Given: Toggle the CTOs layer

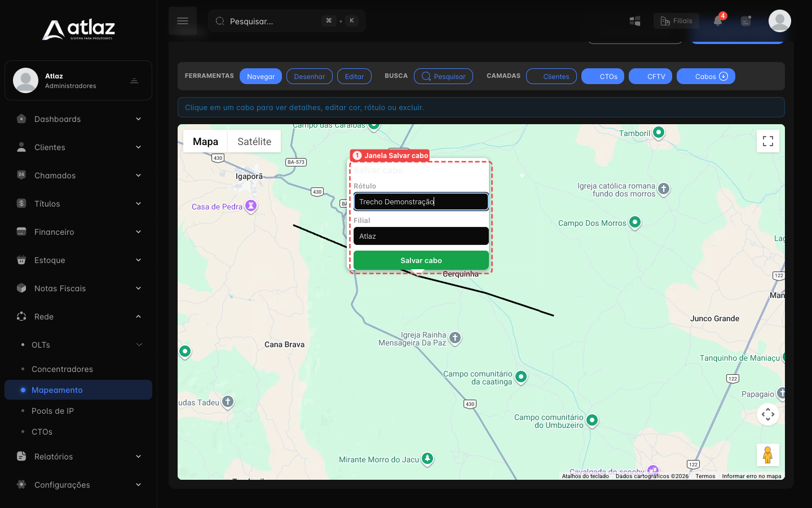Looking at the screenshot, I should (x=603, y=76).
